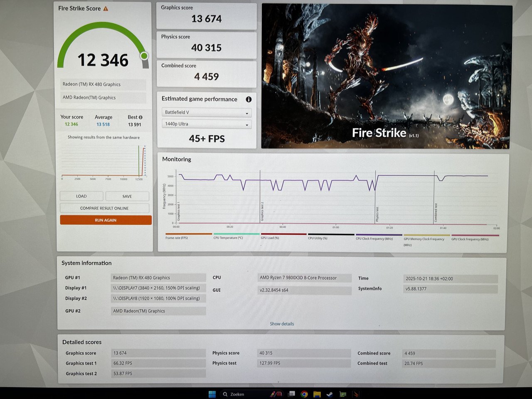Open Steam from the taskbar
The height and width of the screenshot is (399, 532).
tap(330, 394)
